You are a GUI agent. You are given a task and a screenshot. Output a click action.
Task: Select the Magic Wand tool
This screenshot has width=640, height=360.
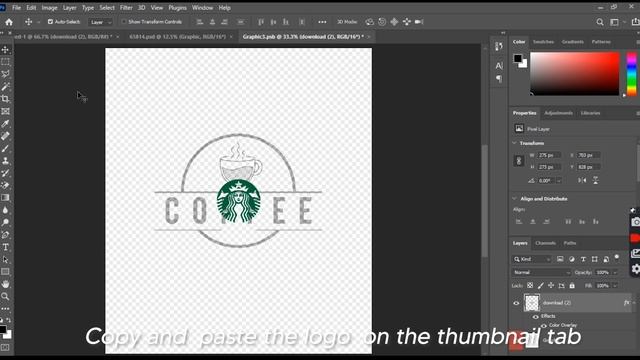coord(5,87)
